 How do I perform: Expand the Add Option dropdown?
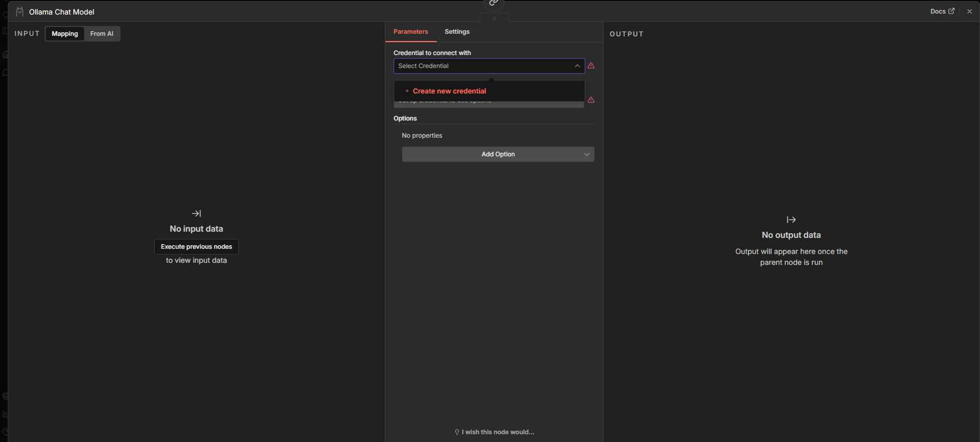pos(498,154)
